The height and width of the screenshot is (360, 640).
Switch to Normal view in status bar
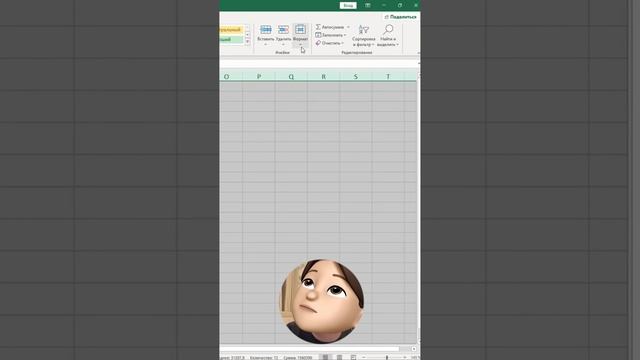click(325, 357)
